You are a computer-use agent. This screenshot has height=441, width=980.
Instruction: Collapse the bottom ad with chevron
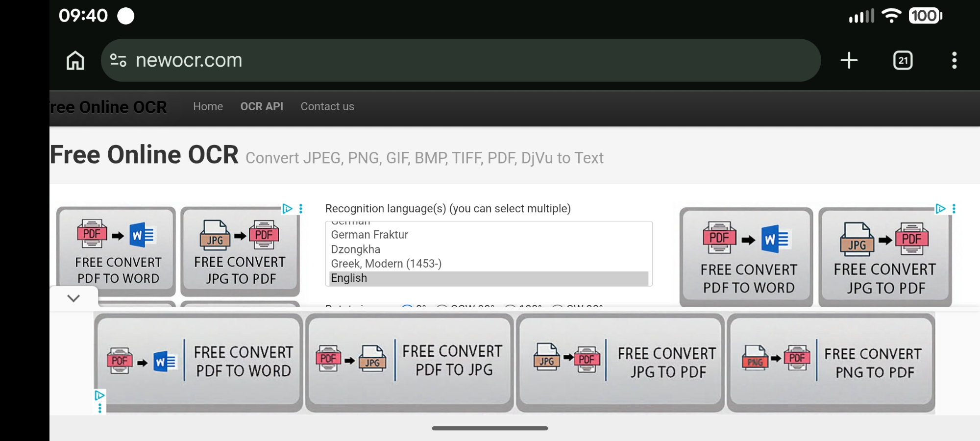click(x=73, y=298)
